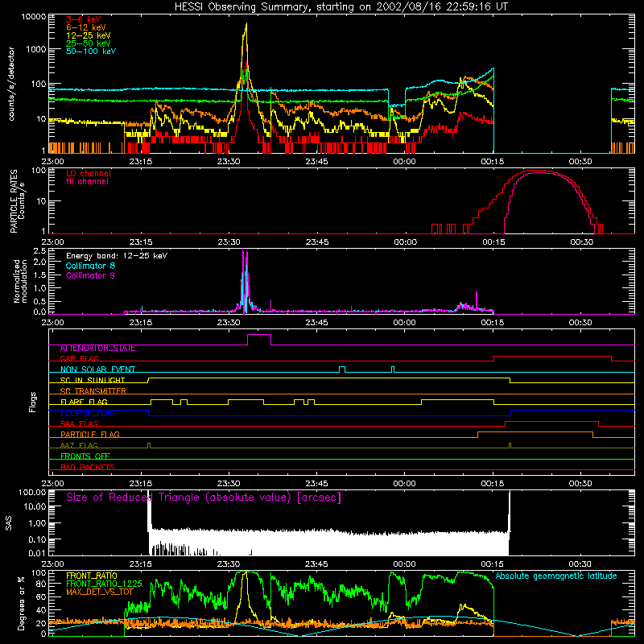This screenshot has width=644, height=644.
Task: Select the blue ECLIPSE_FLAG label
Action: [88, 413]
